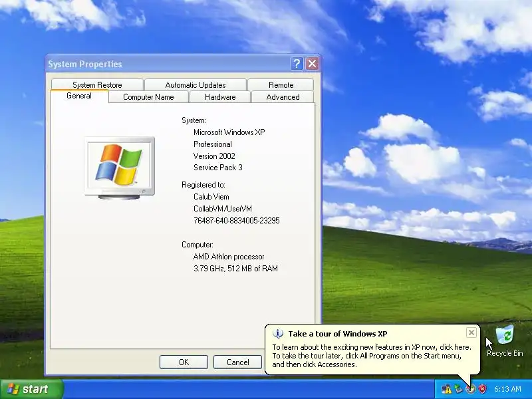
Task: Click product ID 76487-640-8834005-23295
Action: coord(237,220)
